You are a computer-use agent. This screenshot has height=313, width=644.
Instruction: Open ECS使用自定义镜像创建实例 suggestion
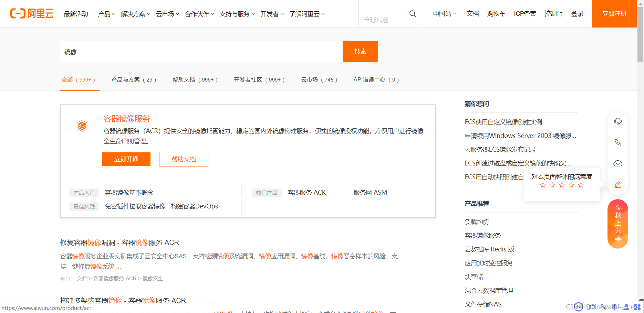(x=503, y=122)
